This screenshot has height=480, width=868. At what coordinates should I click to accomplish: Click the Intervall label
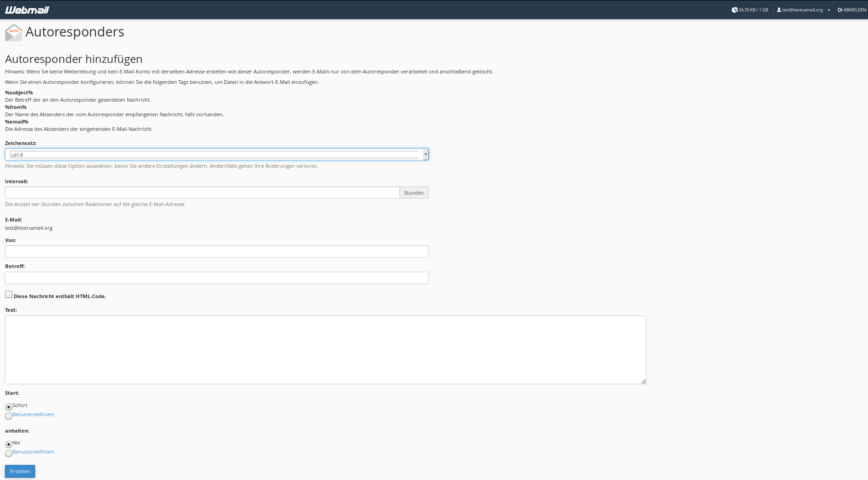click(x=16, y=181)
